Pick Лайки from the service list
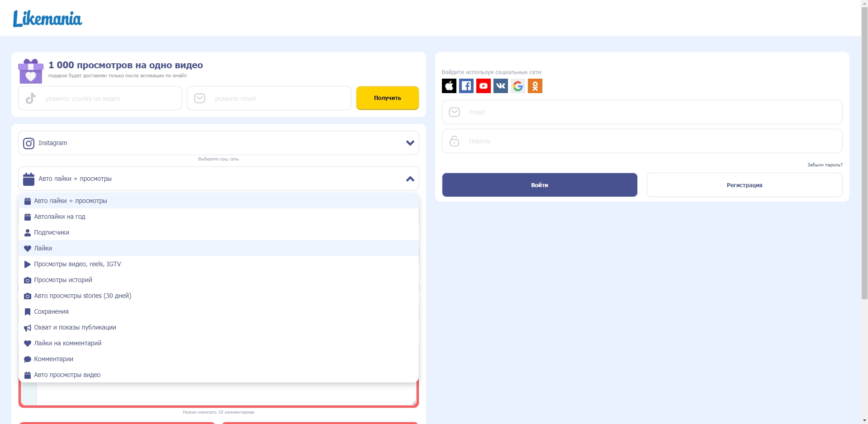The height and width of the screenshot is (424, 868). coord(218,248)
